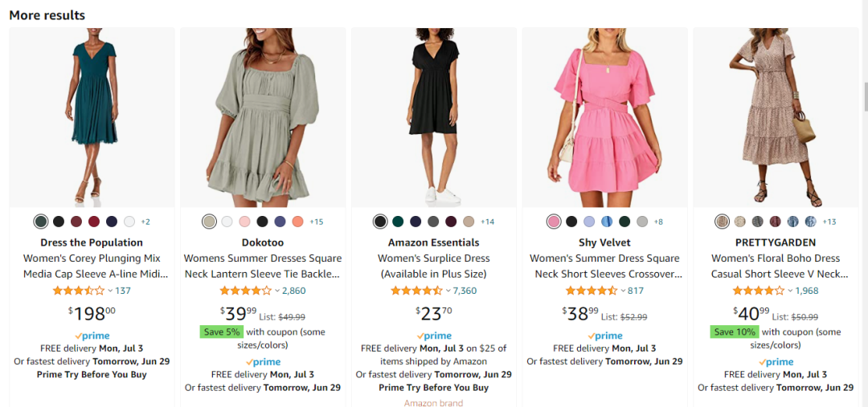This screenshot has width=868, height=407.
Task: Select the white swatch on Dress the Population
Action: point(129,222)
